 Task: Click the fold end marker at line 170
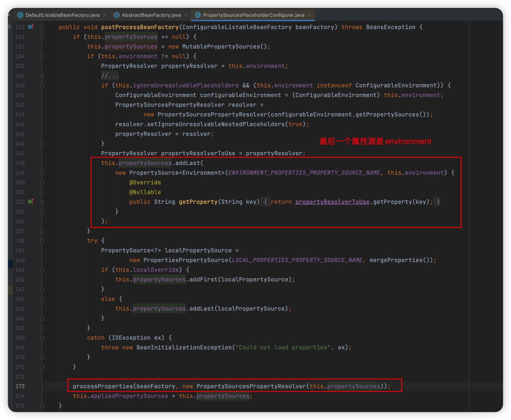pos(42,357)
